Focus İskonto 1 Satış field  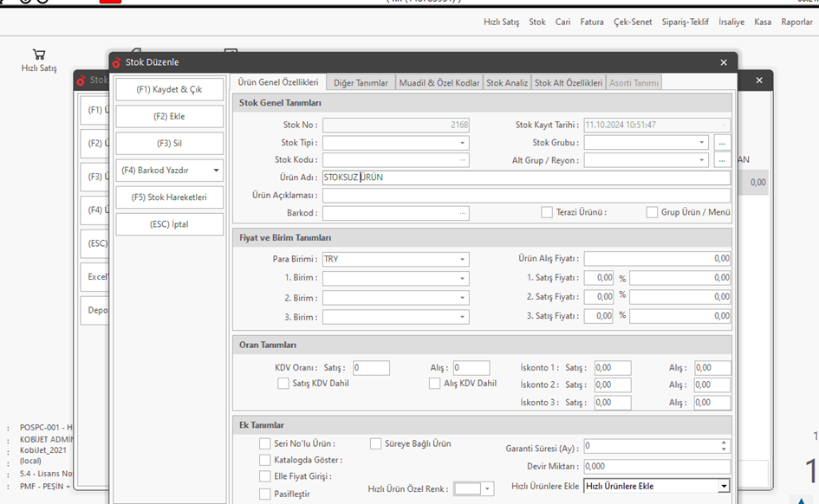613,368
